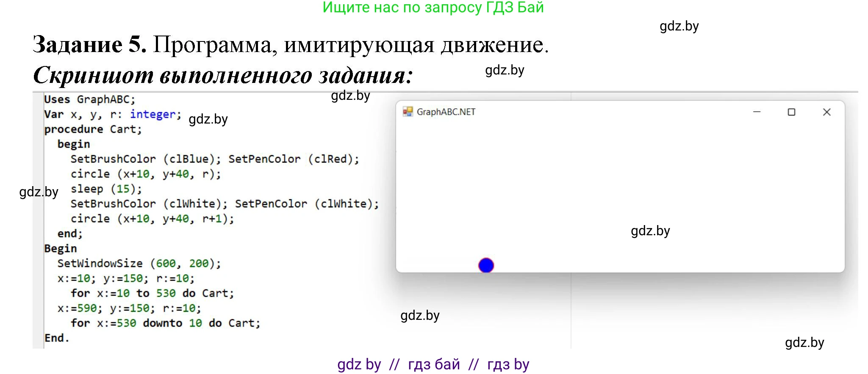
Task: Click the GraphABC.NET window app icon
Action: [x=408, y=112]
